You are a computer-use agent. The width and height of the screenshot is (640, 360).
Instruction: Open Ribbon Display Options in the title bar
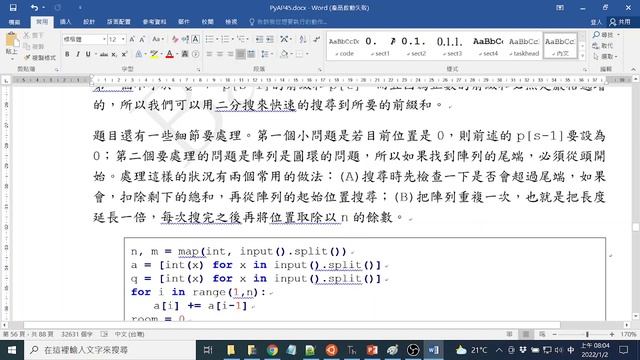560,7
